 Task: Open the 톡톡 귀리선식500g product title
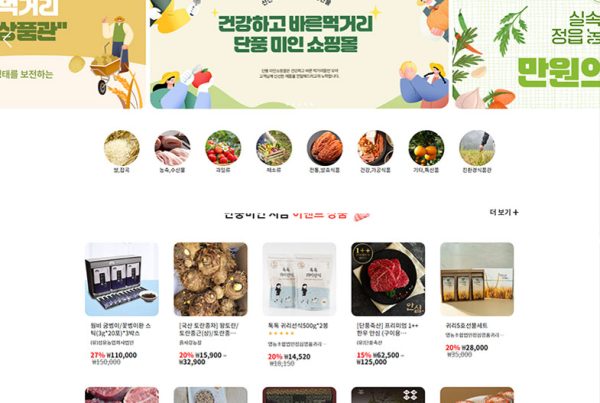(298, 326)
